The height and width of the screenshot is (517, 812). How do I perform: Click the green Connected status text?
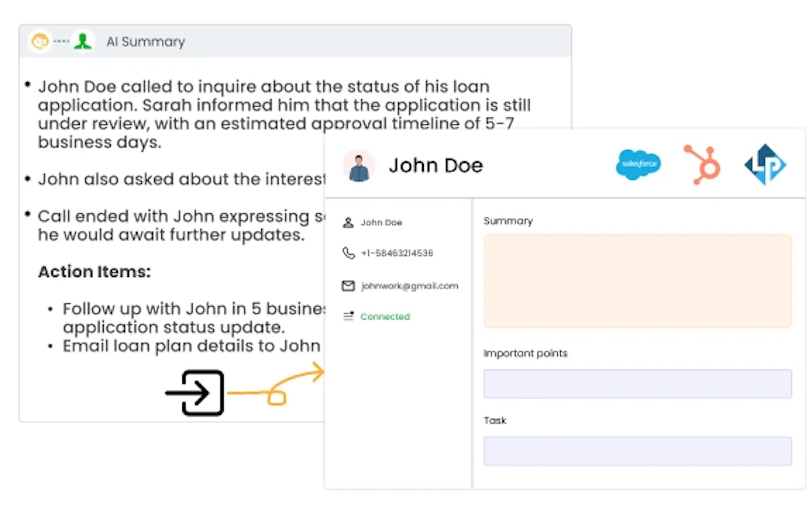click(385, 316)
